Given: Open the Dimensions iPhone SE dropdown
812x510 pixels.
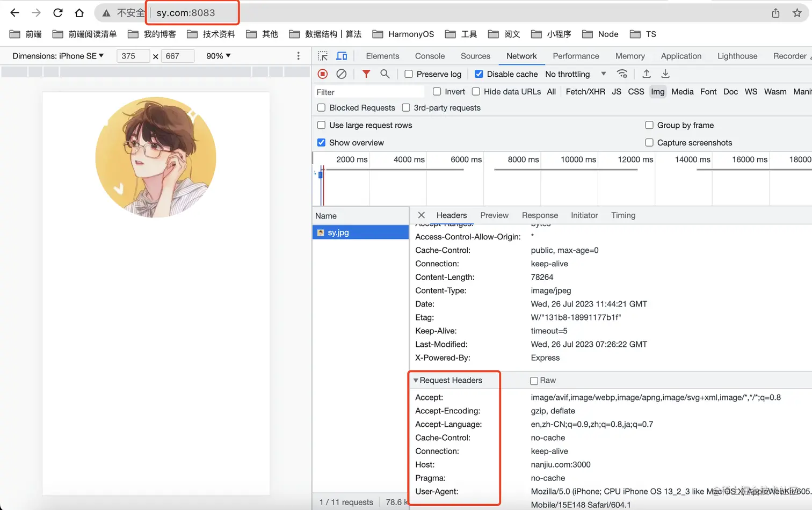Looking at the screenshot, I should click(58, 56).
